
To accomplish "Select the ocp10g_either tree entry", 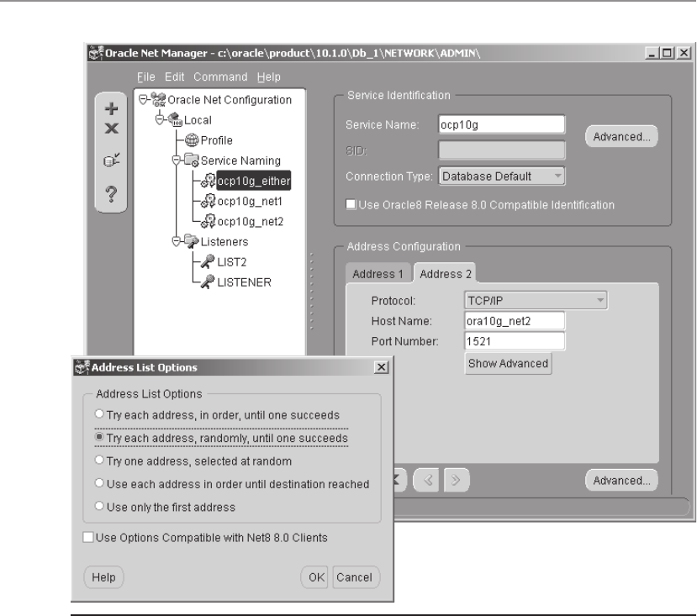I will pos(253,181).
